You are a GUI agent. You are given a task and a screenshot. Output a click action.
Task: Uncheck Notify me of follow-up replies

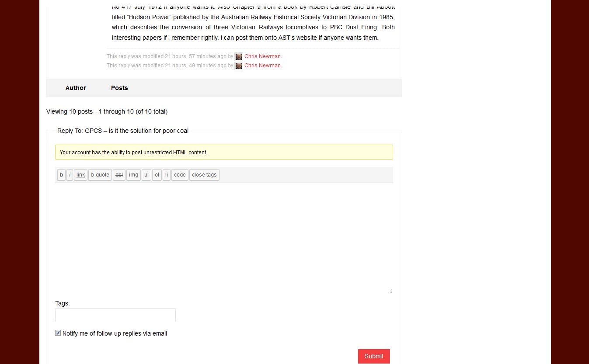(x=58, y=333)
